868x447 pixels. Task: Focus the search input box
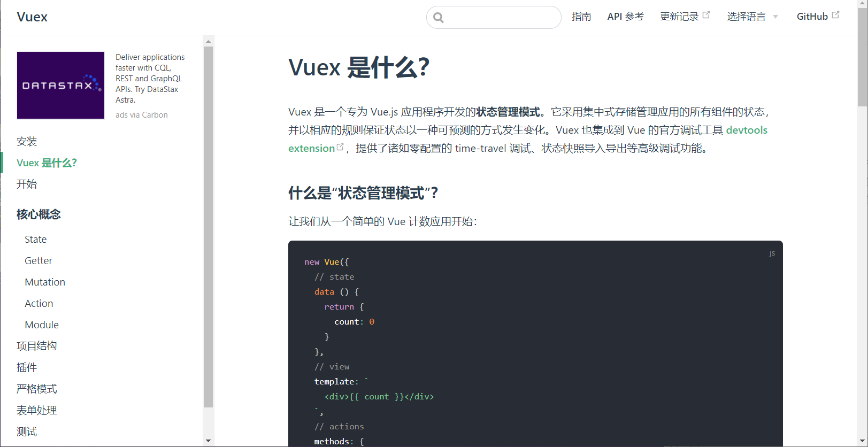point(494,18)
